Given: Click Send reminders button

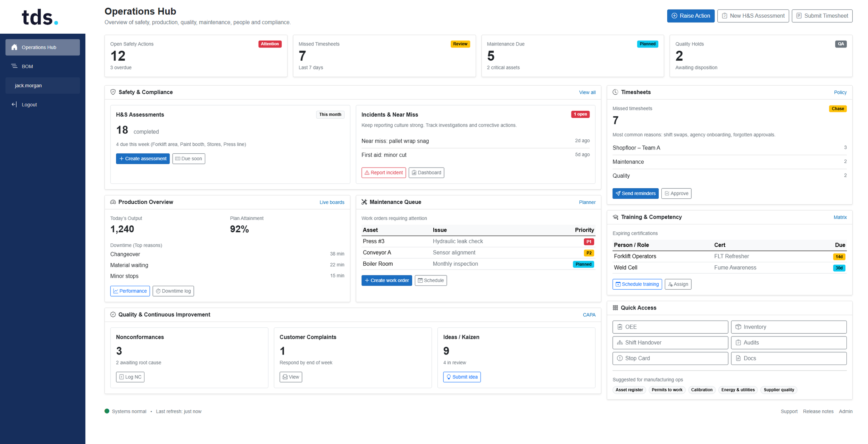Looking at the screenshot, I should coord(635,193).
